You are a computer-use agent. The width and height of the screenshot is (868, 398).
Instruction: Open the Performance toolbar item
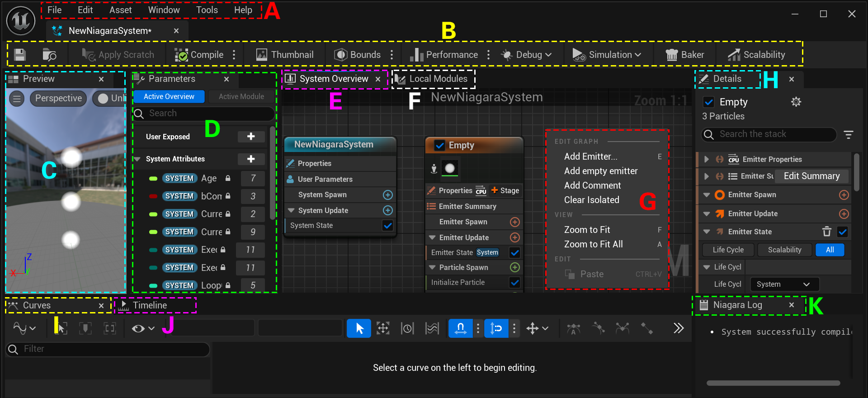[x=443, y=55]
